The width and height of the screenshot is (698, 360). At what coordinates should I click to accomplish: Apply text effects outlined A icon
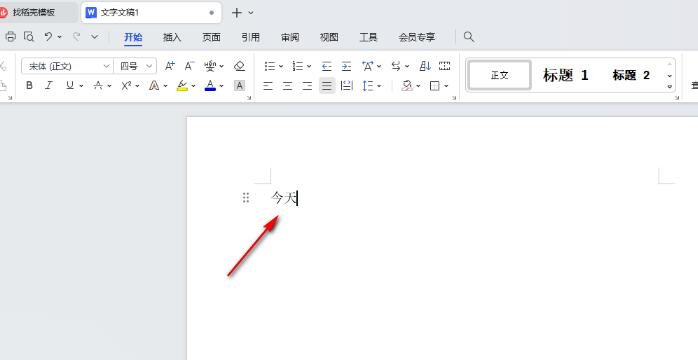pos(154,85)
